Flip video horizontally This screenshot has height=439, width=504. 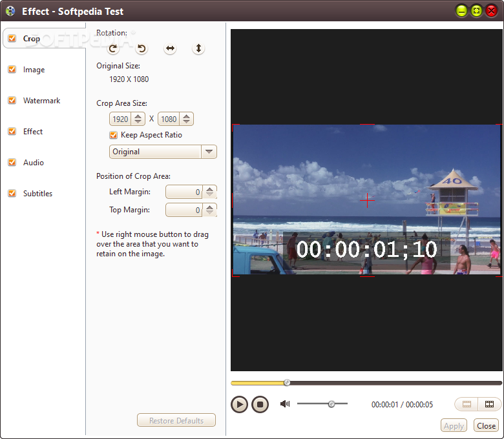(x=170, y=48)
